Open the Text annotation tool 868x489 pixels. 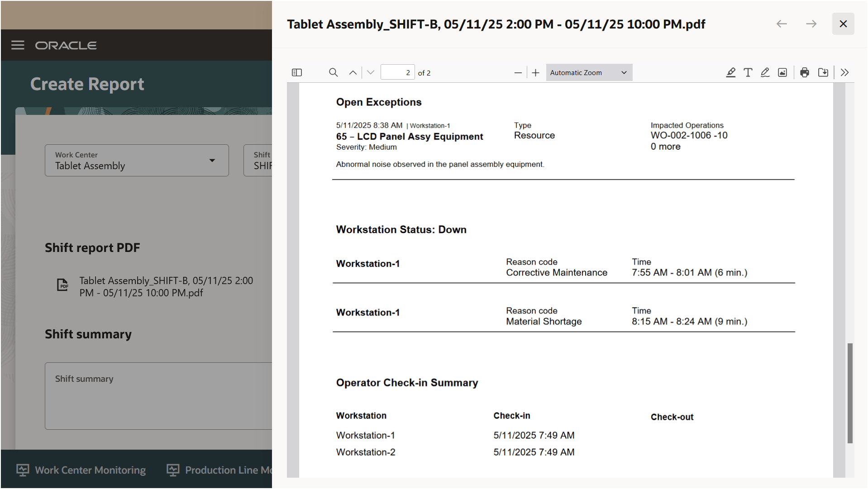tap(748, 72)
